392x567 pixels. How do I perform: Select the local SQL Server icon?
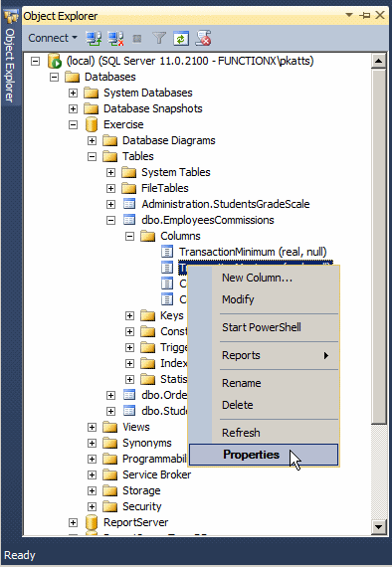pos(55,61)
